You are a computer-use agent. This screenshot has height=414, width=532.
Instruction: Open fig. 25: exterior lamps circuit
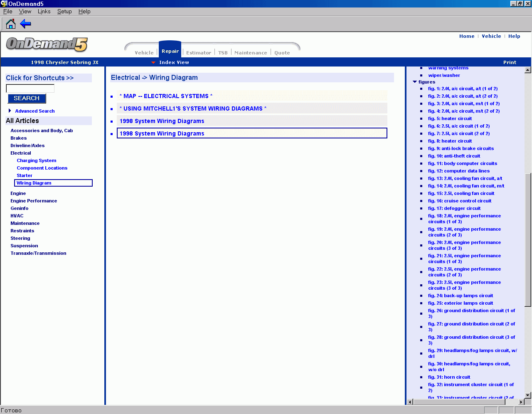click(461, 303)
